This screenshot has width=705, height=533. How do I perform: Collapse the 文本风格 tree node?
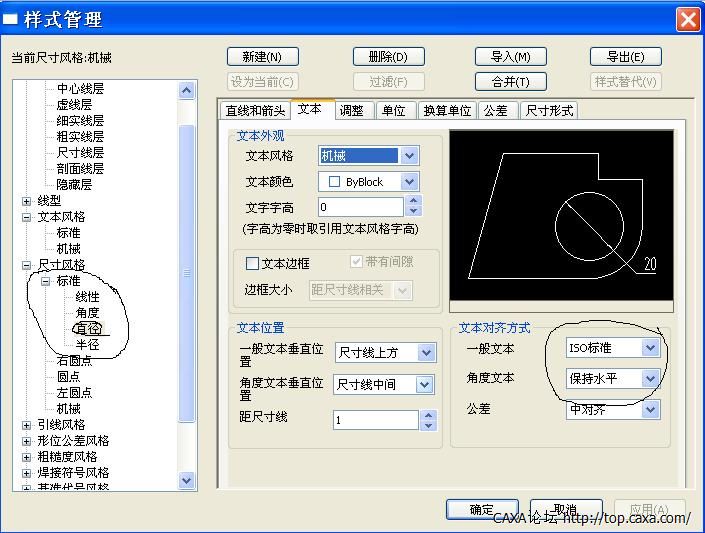27,217
